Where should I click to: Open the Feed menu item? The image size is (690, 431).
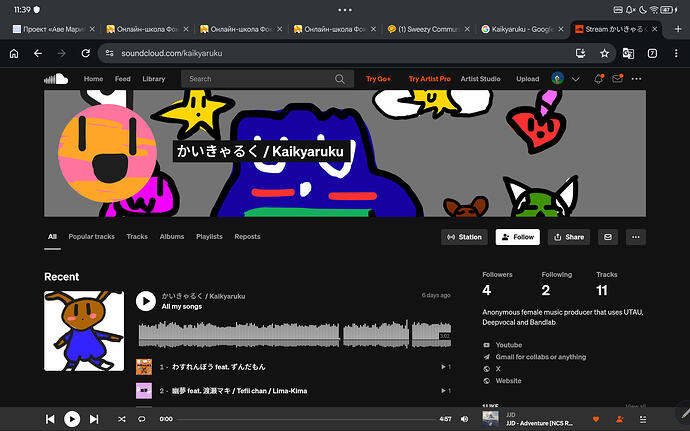123,79
